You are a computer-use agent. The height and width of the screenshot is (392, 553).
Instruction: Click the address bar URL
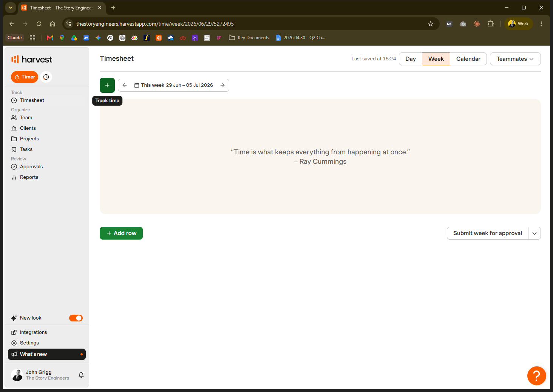155,24
